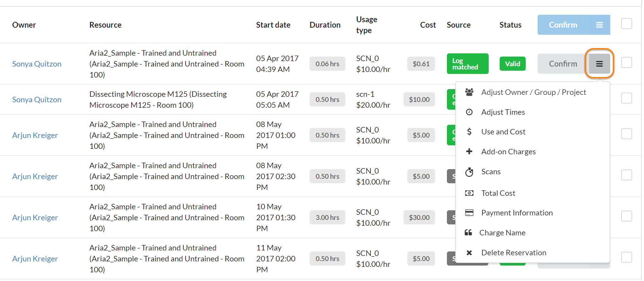Viewport: 644px width, 281px height.
Task: Click the people icon for Adjust Owner
Action: pos(469,92)
